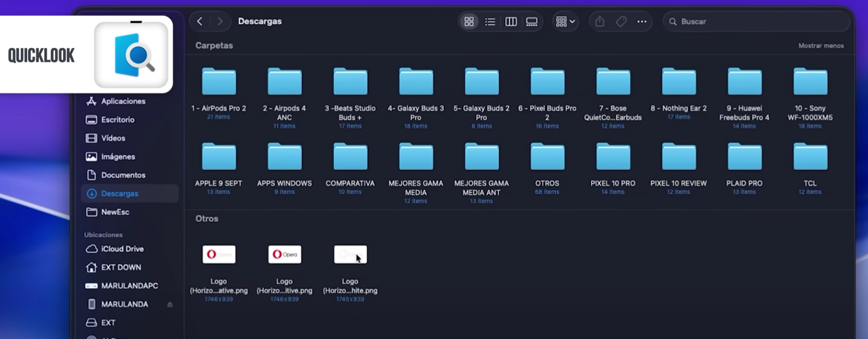This screenshot has height=339, width=868.
Task: Switch to list view
Action: pos(490,22)
